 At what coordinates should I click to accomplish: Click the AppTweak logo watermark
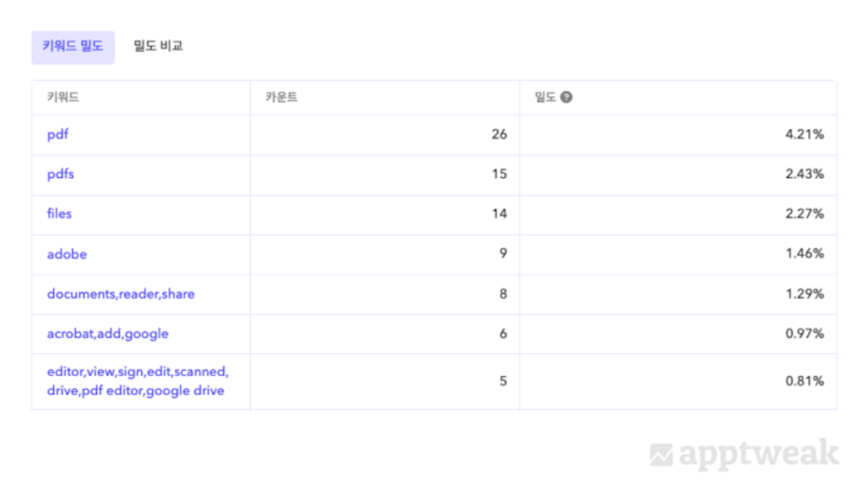(744, 454)
